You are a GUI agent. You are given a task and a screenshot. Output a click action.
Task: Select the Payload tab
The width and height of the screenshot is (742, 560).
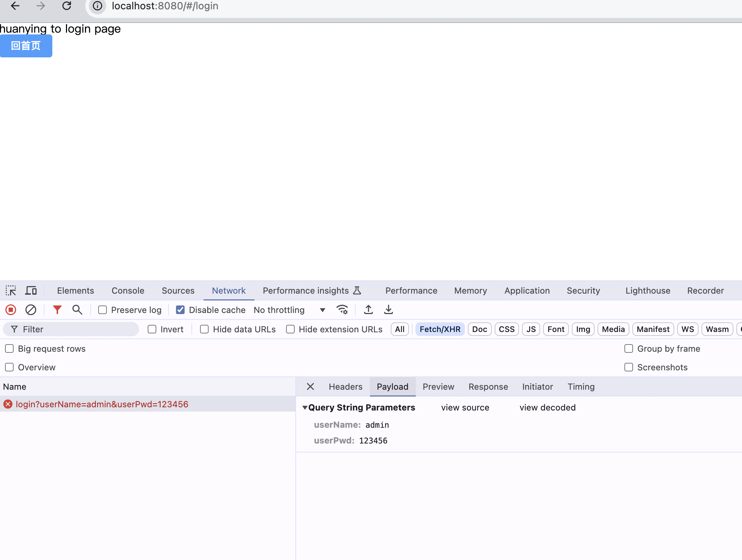click(x=393, y=386)
